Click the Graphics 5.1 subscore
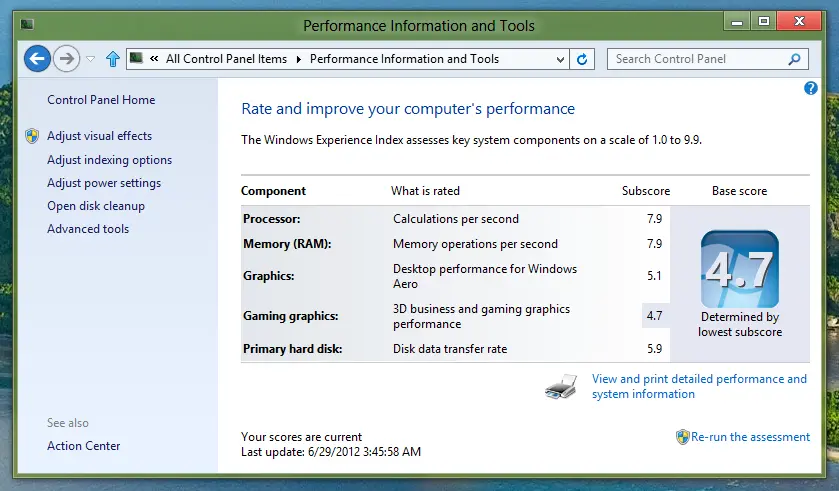839x491 pixels. pyautogui.click(x=654, y=275)
